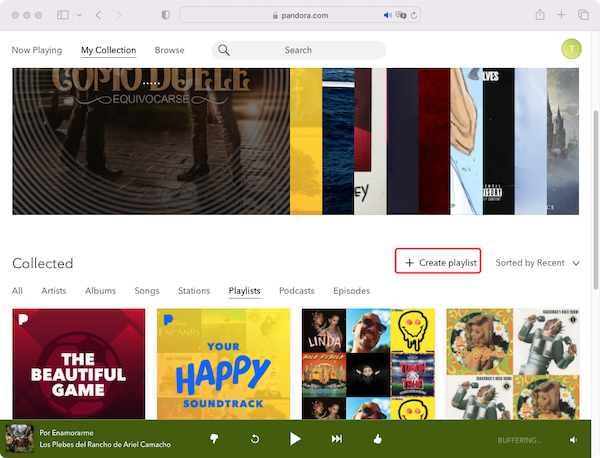
Task: Open the Safari share icon
Action: coord(540,15)
